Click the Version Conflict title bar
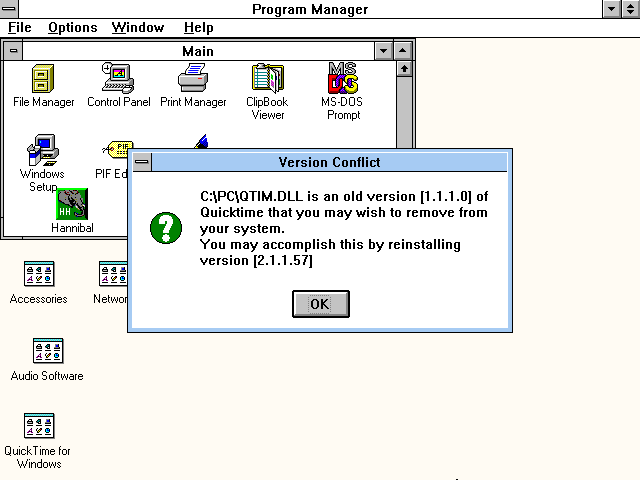Image resolution: width=640 pixels, height=480 pixels. 329,162
